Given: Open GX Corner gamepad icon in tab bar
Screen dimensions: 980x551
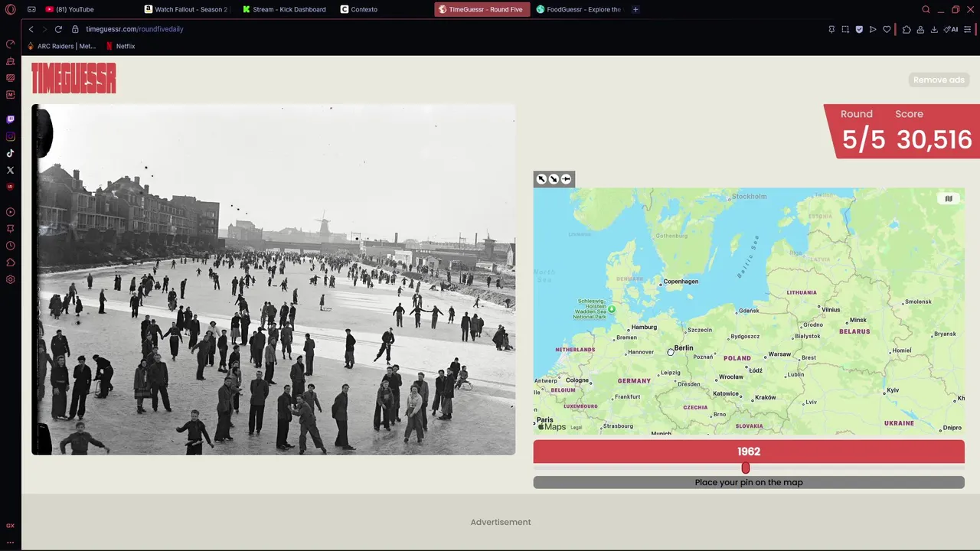Looking at the screenshot, I should tap(31, 9).
